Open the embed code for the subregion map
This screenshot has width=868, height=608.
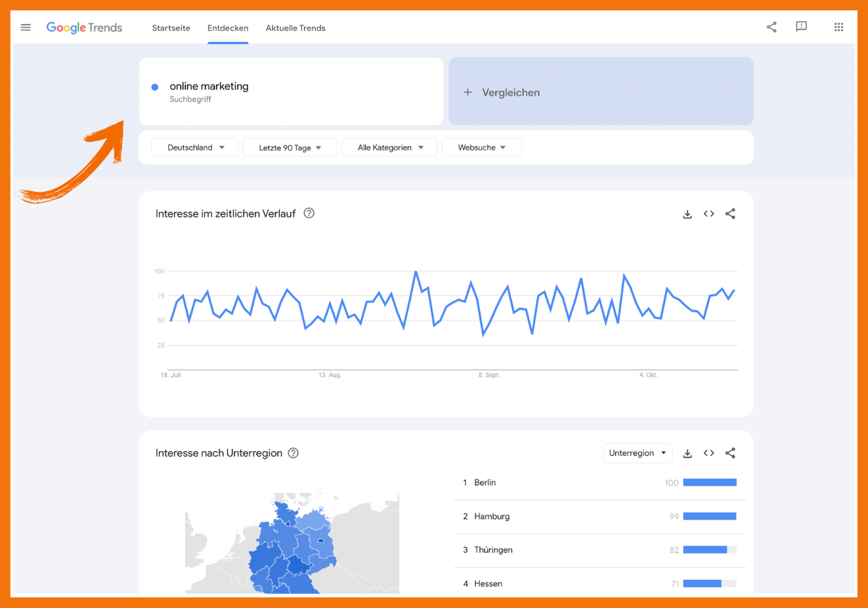click(708, 453)
